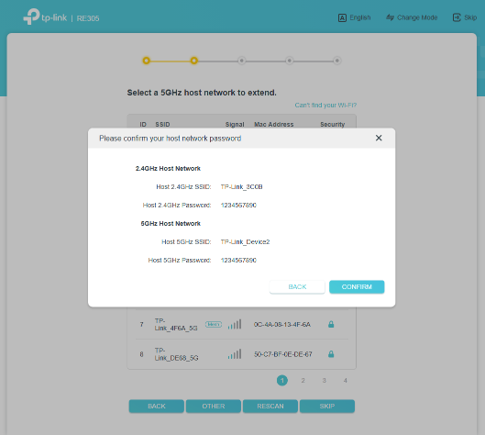Select network TP-Link_4F6A_5G row

242,324
